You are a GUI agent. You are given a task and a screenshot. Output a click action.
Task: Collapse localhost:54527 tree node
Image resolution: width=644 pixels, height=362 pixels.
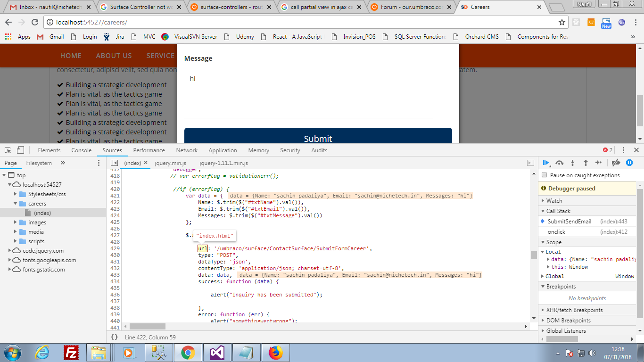pos(10,185)
